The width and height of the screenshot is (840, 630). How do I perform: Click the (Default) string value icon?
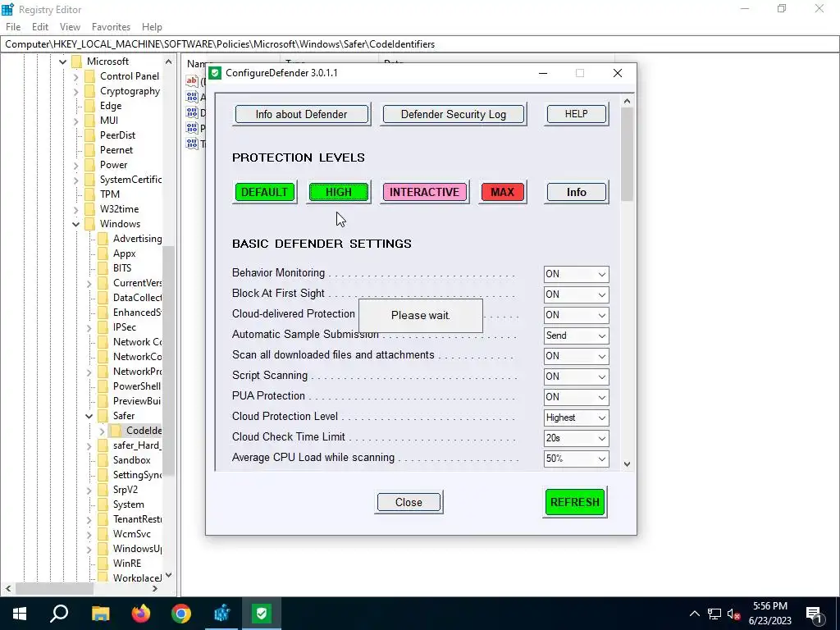point(192,81)
